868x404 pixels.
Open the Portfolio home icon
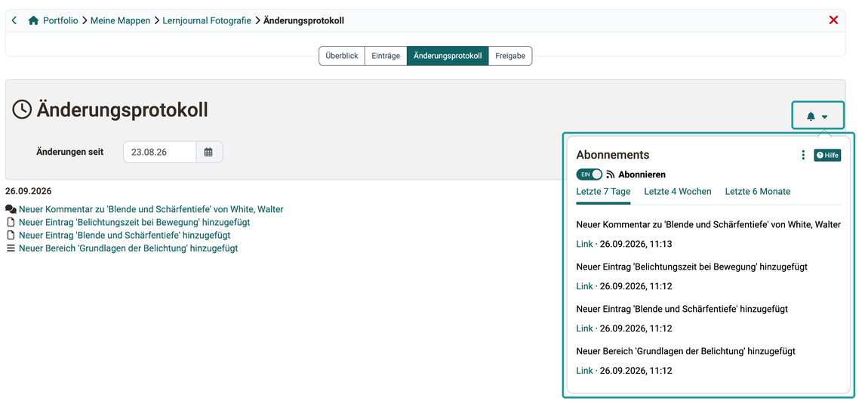click(x=33, y=20)
